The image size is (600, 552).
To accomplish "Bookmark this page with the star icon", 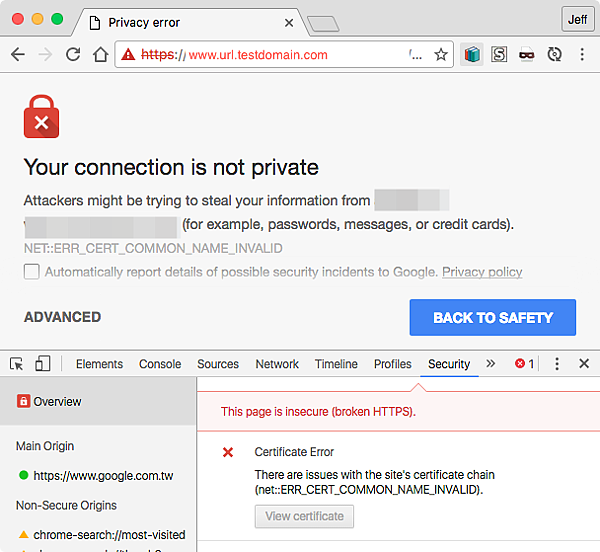I will [440, 55].
